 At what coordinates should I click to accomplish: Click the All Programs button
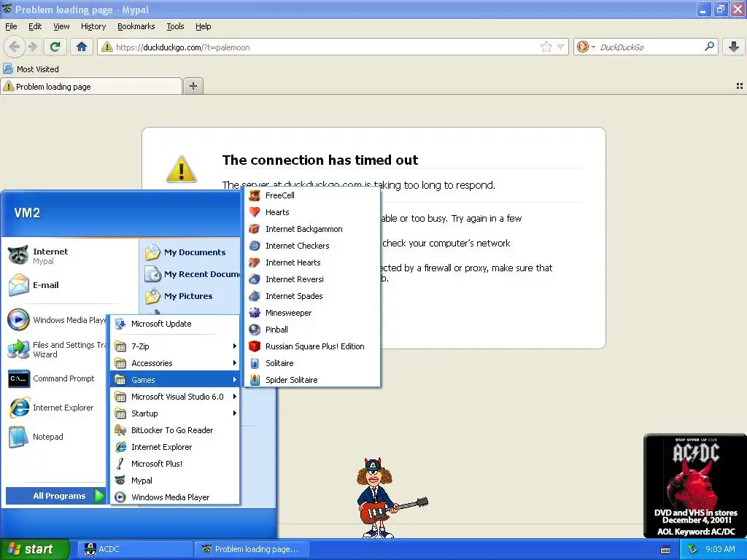(55, 496)
